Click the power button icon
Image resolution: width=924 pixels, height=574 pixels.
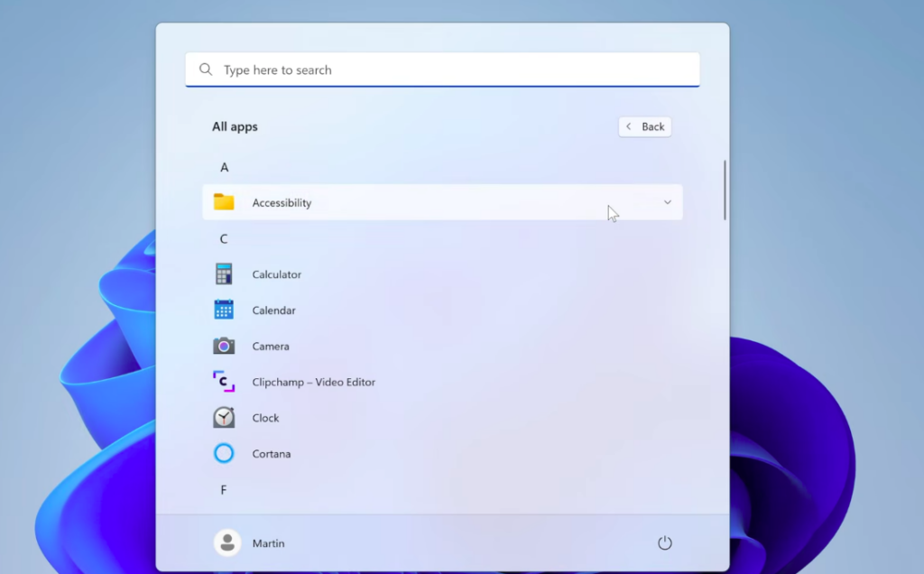(x=665, y=542)
